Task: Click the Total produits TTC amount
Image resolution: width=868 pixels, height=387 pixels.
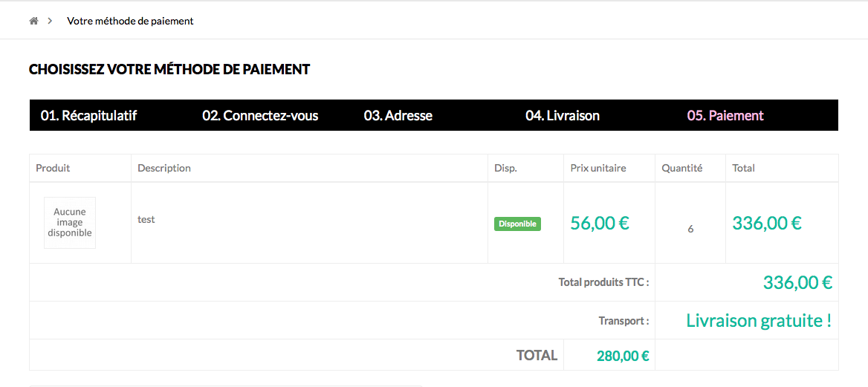Action: point(797,282)
